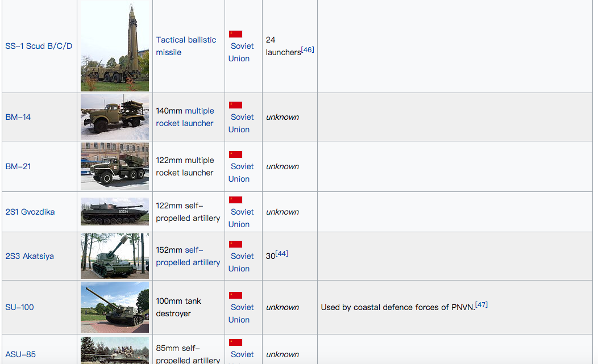Open the ASU-85 vehicle photo
The width and height of the screenshot is (598, 364).
pos(115,350)
